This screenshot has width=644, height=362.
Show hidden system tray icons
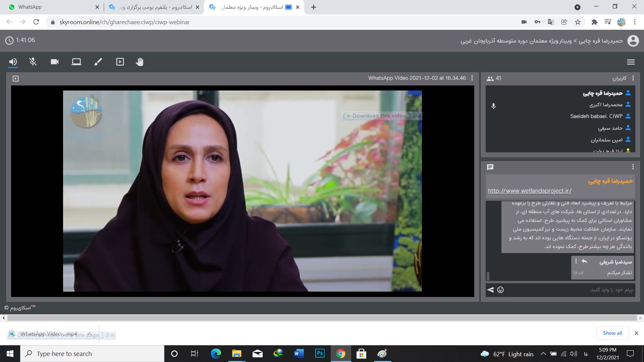[543, 354]
